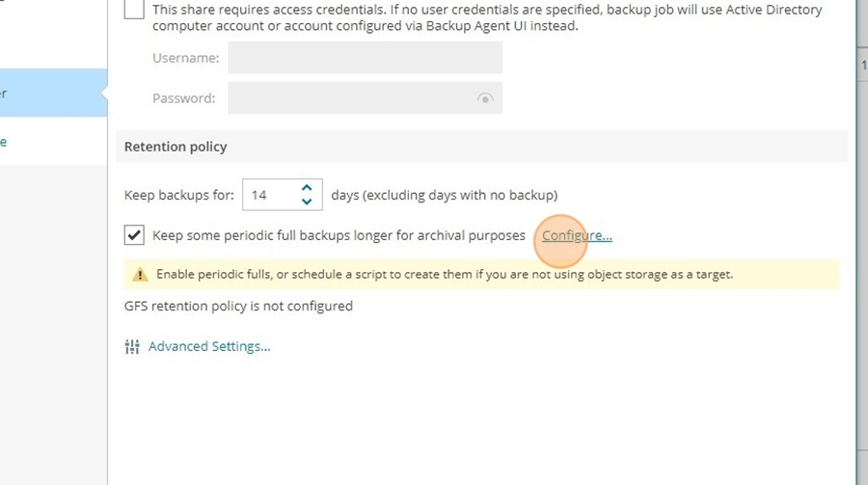This screenshot has width=868, height=485.
Task: Select the highlighted blue wizard step
Action: 53,93
